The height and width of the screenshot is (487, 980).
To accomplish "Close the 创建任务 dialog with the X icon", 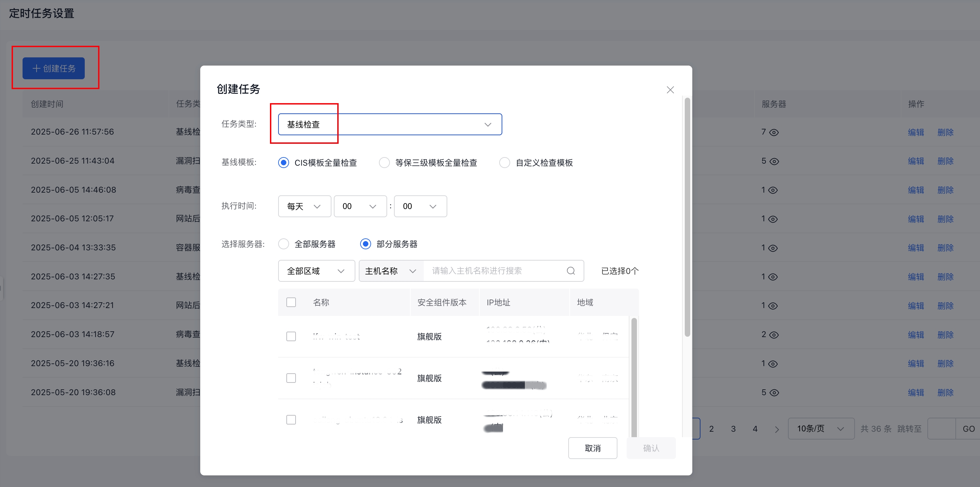I will pyautogui.click(x=670, y=90).
